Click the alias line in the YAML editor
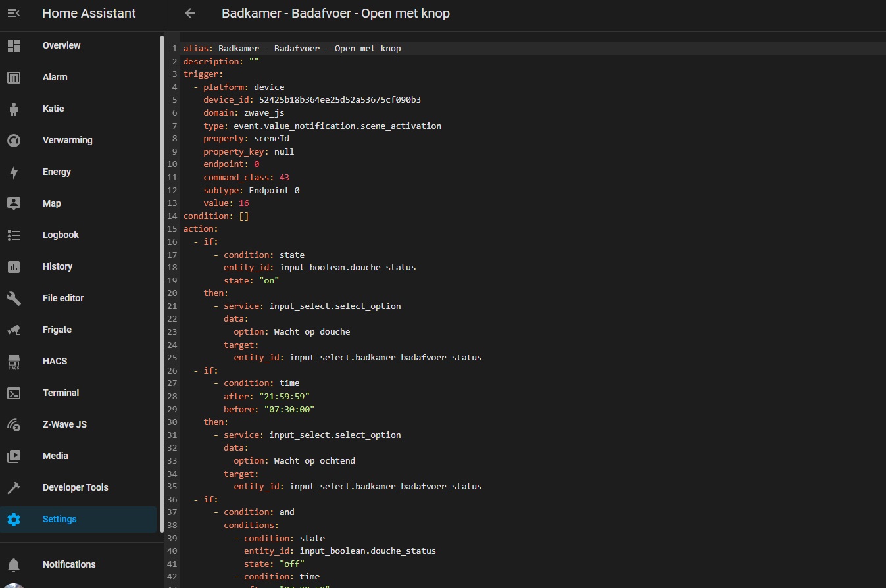Viewport: 886px width, 588px height. [291, 47]
